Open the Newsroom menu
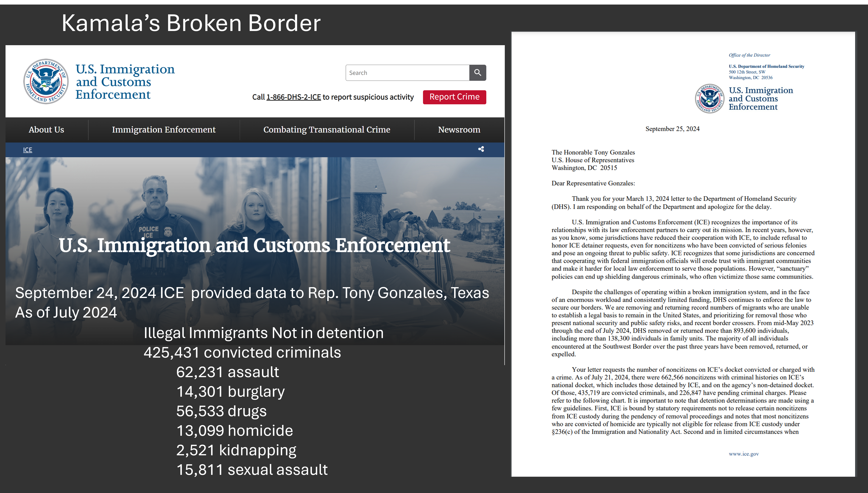868x493 pixels. [x=459, y=130]
